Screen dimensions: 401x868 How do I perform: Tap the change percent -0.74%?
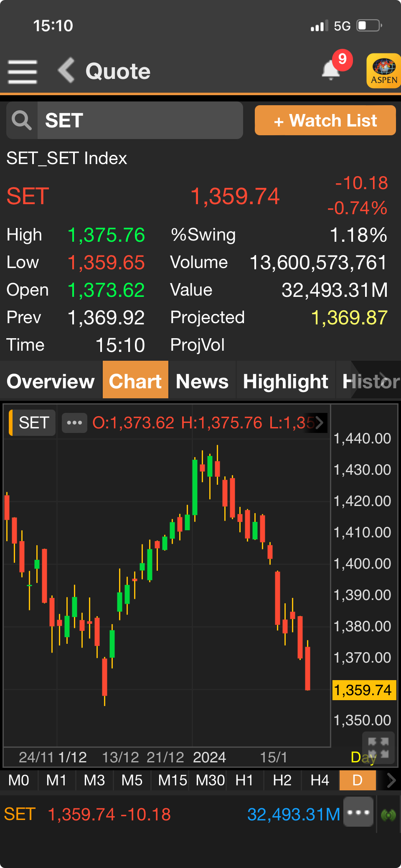pyautogui.click(x=358, y=208)
